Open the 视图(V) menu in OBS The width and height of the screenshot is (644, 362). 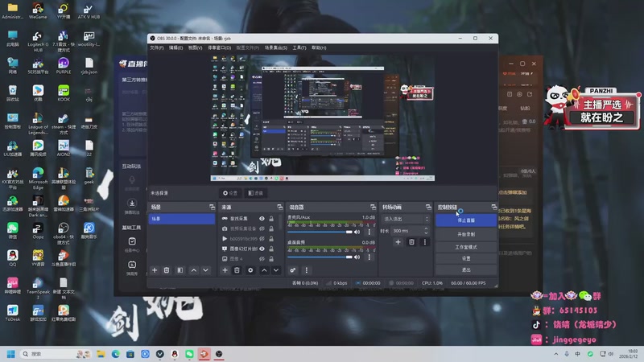pos(195,47)
